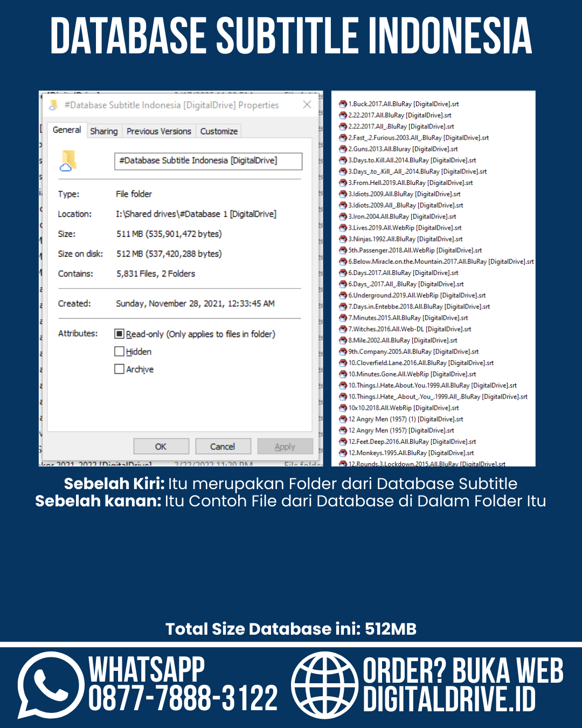Switch to the Sharing tab
582x728 pixels.
103,131
